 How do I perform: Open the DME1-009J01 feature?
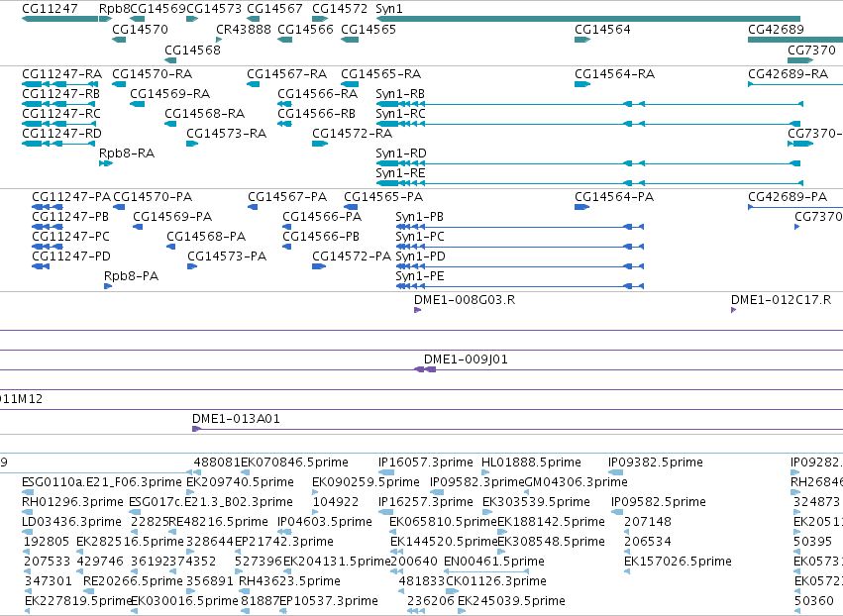point(466,359)
